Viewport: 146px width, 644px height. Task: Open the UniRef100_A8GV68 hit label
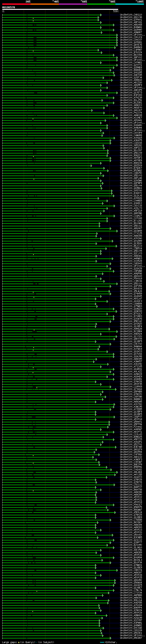pos(131,25)
